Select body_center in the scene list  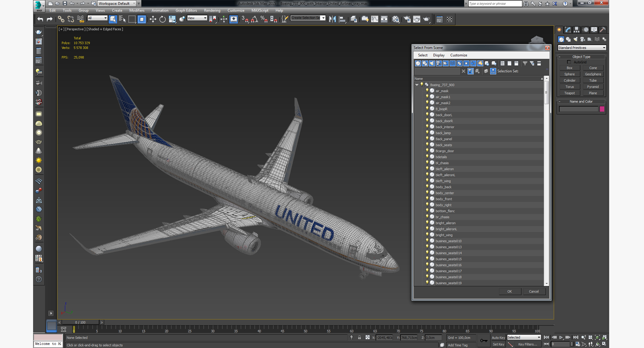click(x=445, y=193)
